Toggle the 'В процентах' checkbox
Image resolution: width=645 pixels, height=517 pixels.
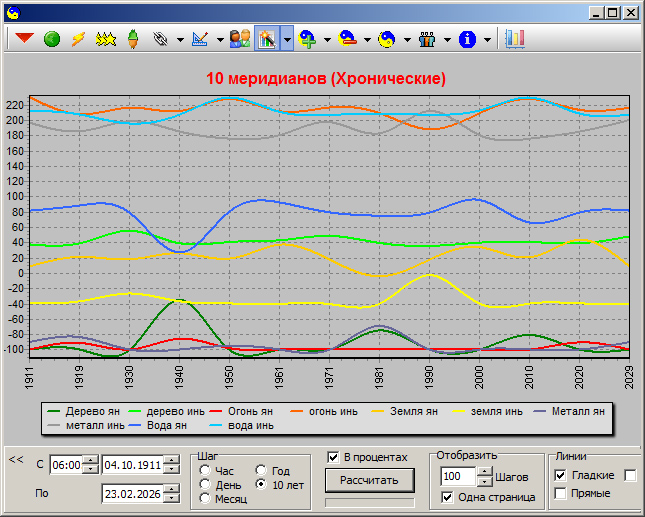334,457
